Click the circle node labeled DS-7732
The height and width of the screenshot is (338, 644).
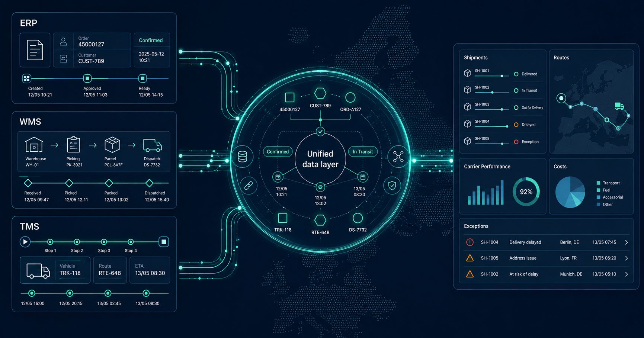click(358, 218)
